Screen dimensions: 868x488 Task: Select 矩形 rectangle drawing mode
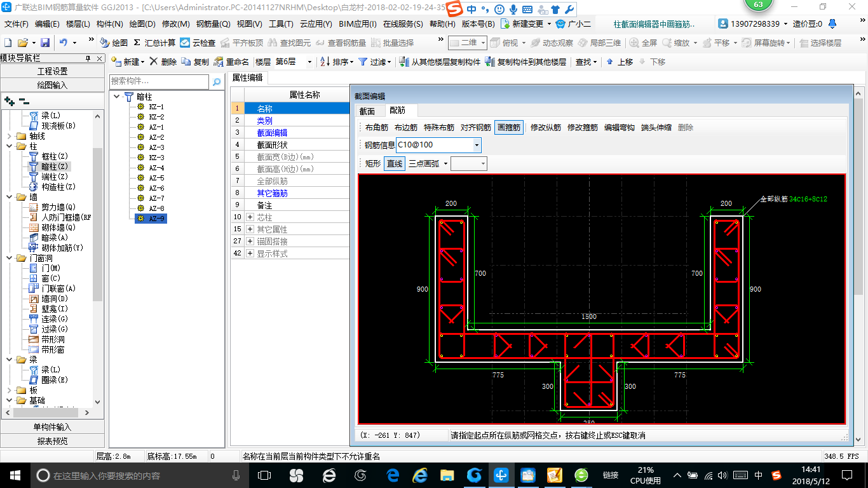coord(373,163)
